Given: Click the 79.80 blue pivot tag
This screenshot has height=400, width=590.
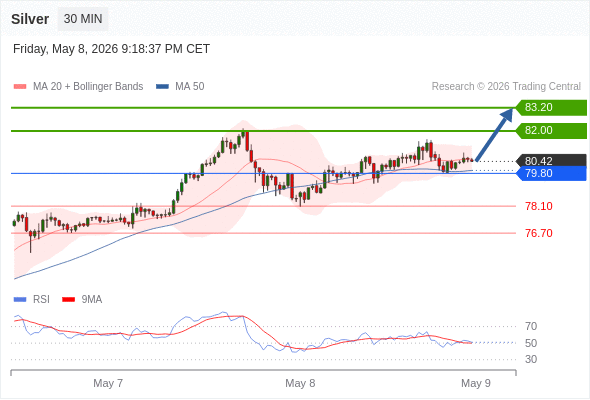Looking at the screenshot, I should pyautogui.click(x=551, y=173).
